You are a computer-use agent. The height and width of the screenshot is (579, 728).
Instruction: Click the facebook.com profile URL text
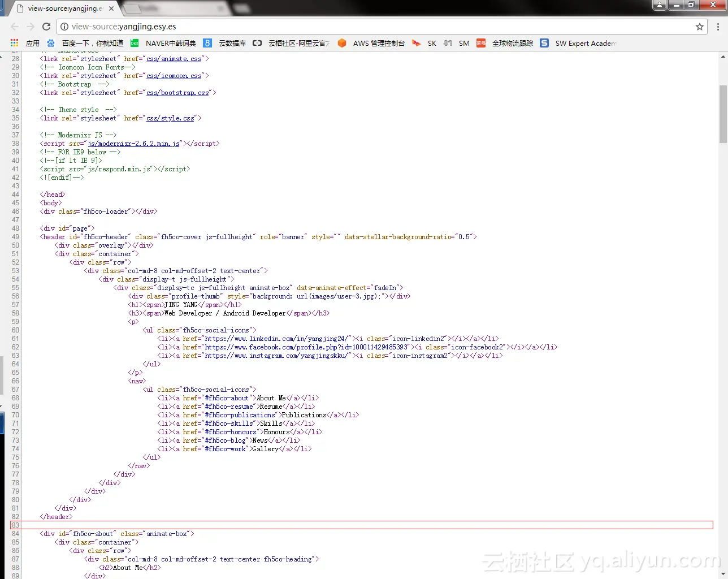307,347
